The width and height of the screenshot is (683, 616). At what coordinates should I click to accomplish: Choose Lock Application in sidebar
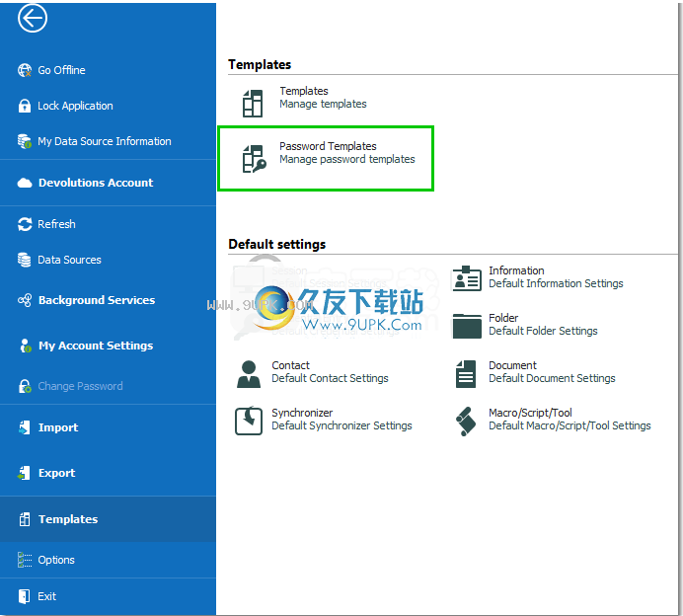pyautogui.click(x=108, y=106)
